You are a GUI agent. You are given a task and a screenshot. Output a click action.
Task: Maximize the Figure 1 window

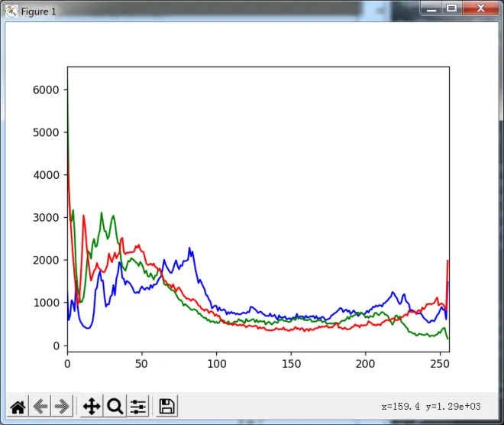[451, 9]
